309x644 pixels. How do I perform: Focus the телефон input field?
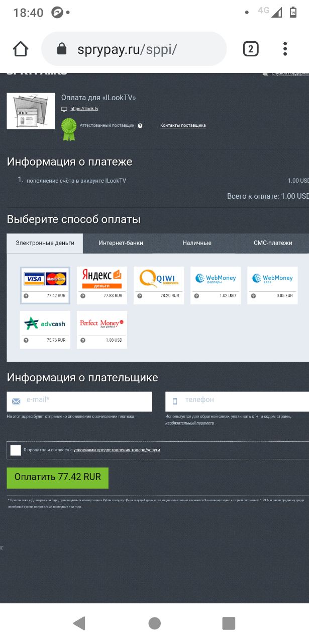pos(237,401)
